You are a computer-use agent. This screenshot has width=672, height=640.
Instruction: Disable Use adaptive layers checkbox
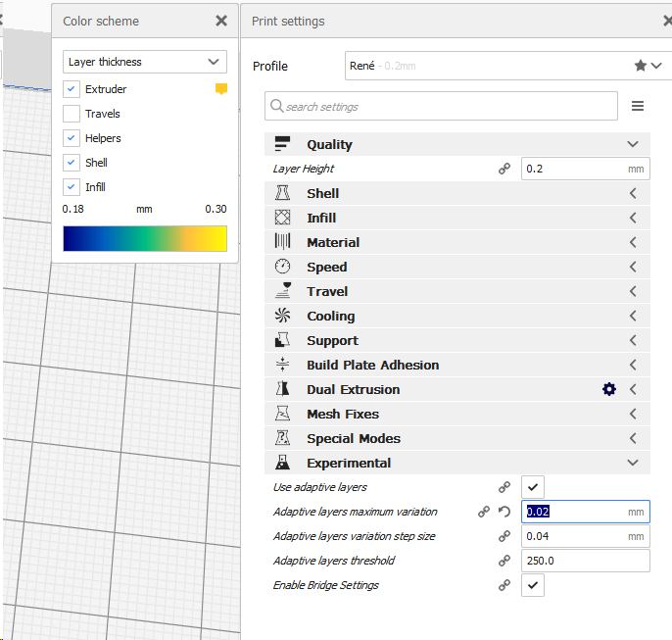click(533, 487)
